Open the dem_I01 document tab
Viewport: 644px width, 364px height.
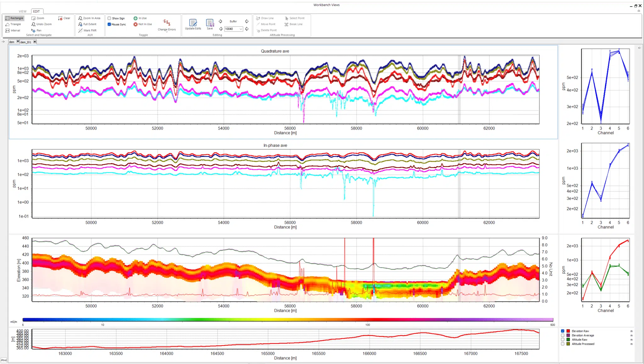click(x=26, y=42)
